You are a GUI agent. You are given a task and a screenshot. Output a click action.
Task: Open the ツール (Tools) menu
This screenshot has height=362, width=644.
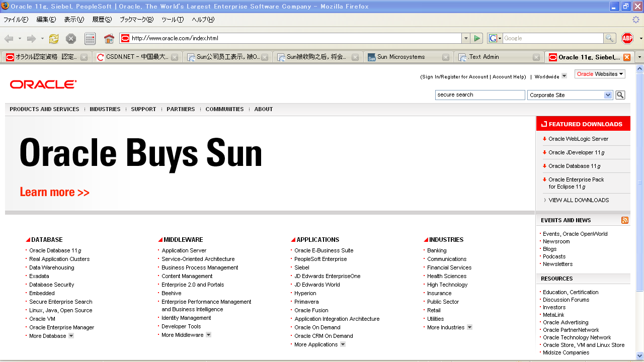tap(173, 20)
